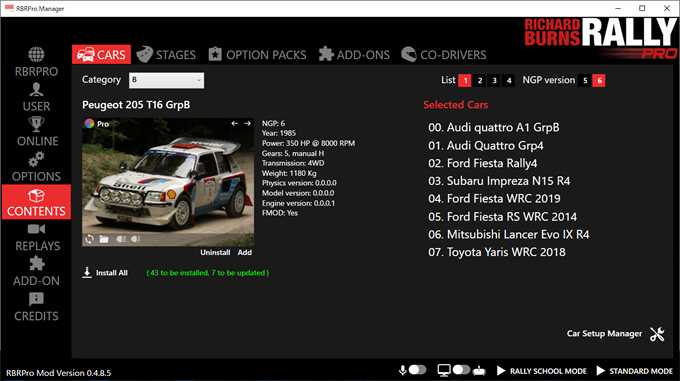Open the CREDITS section

coord(36,307)
